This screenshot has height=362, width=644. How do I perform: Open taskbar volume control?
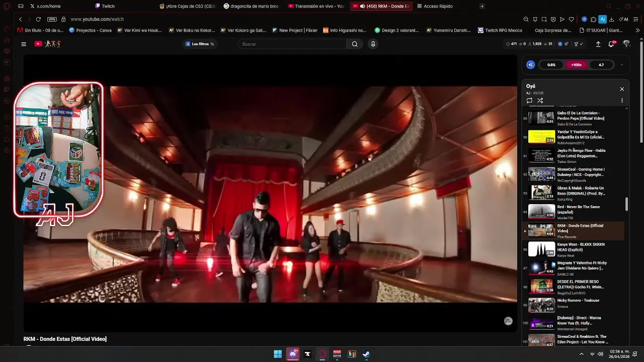click(600, 354)
